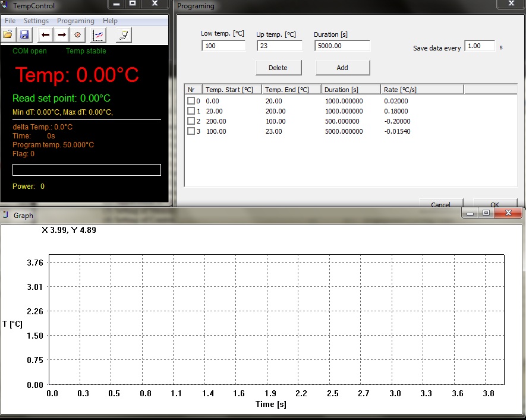Image resolution: width=526 pixels, height=420 pixels.
Task: Open a file with the folder icon
Action: [x=8, y=35]
